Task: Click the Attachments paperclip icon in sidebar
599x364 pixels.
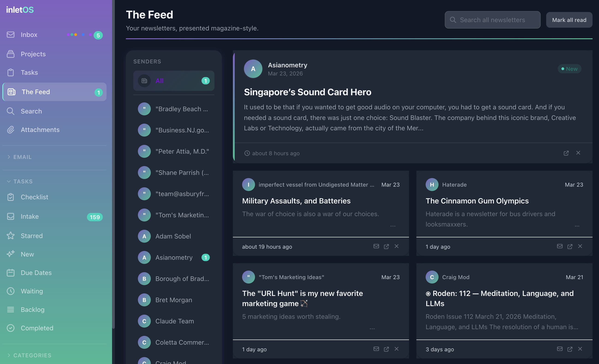Action: click(x=11, y=130)
